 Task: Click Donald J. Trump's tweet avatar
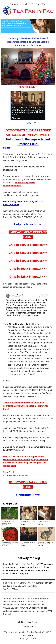point(8,296)
